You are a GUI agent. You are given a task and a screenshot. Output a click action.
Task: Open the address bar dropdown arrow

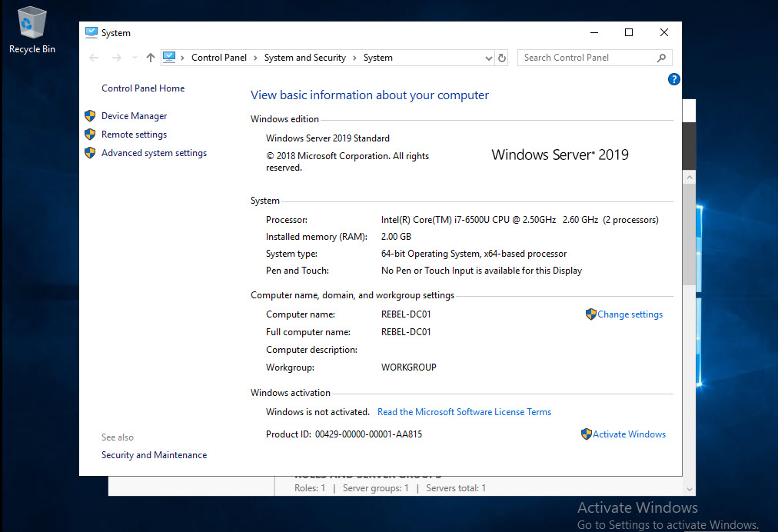click(x=488, y=58)
